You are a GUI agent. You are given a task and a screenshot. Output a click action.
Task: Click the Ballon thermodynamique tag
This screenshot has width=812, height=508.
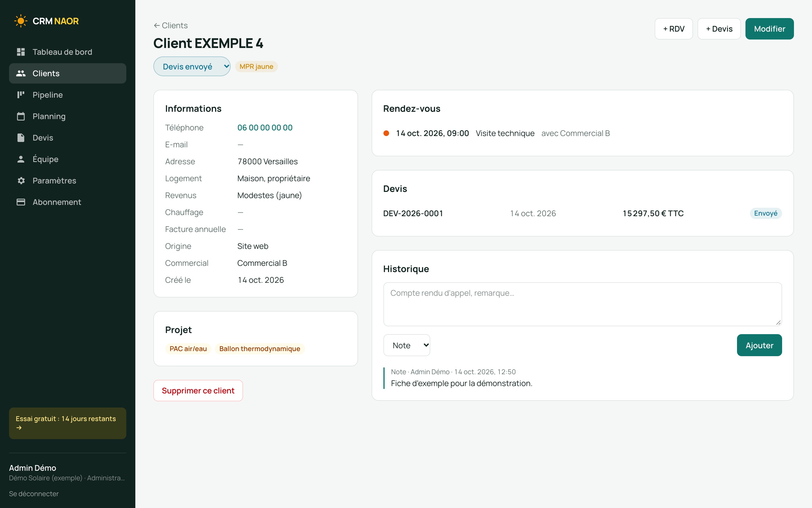[260, 349]
